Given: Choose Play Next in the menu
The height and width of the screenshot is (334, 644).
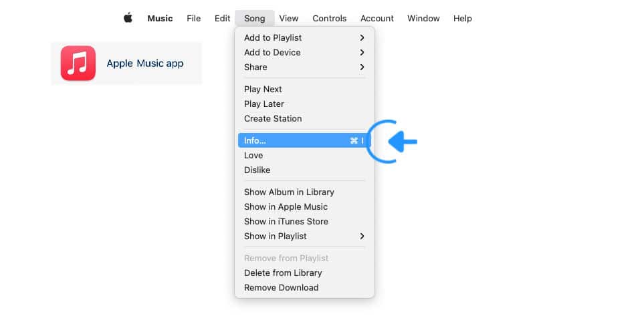Looking at the screenshot, I should pos(304,89).
